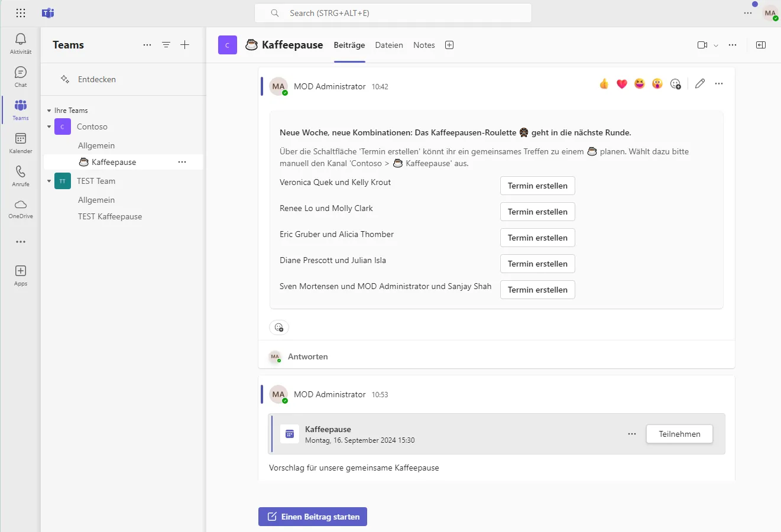This screenshot has height=532, width=781.
Task: Click Einen Beitrag starten button
Action: pyautogui.click(x=313, y=517)
